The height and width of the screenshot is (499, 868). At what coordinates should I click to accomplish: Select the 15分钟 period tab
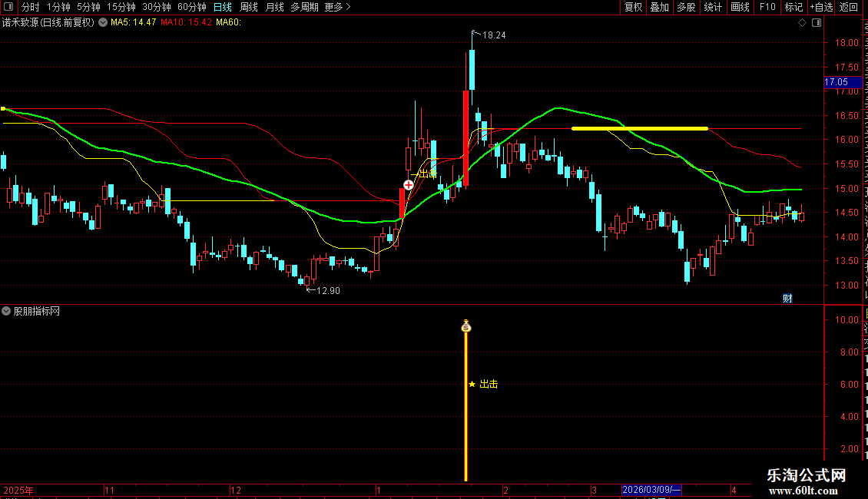pos(121,7)
